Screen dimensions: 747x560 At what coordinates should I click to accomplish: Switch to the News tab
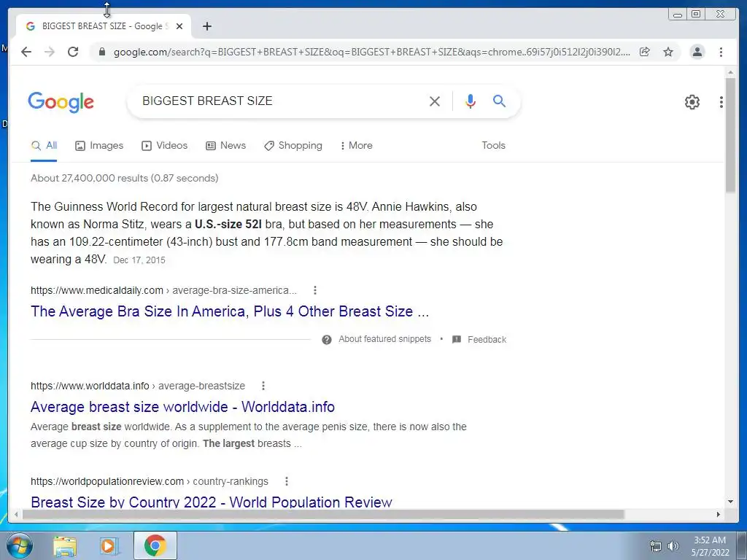coord(226,146)
